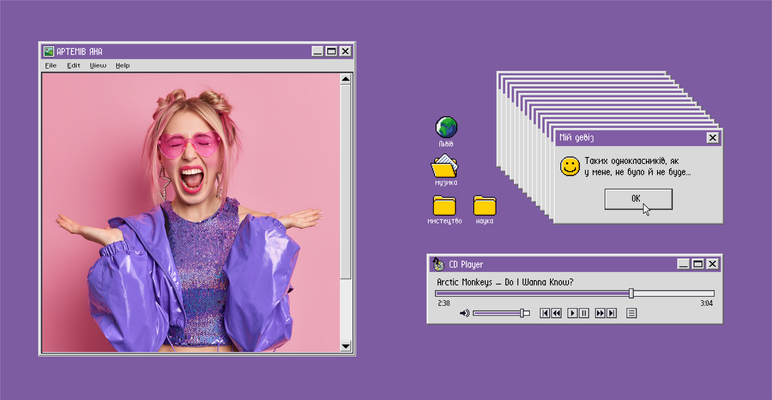Open the мистецтво folder on desktop

[x=444, y=206]
